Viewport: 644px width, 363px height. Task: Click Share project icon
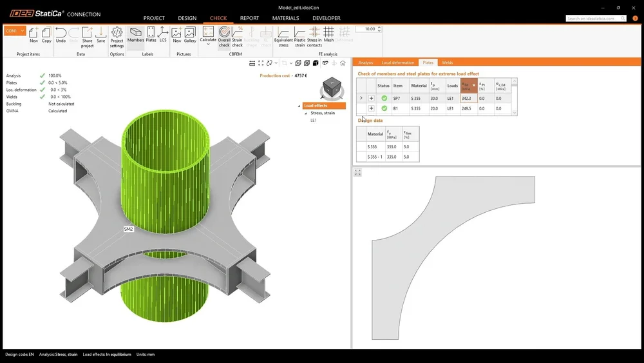pos(87,37)
